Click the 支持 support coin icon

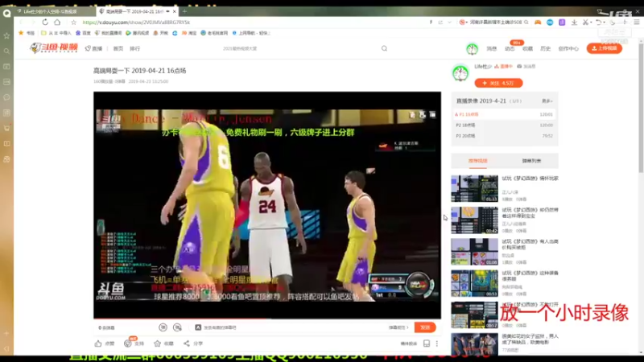(x=128, y=343)
